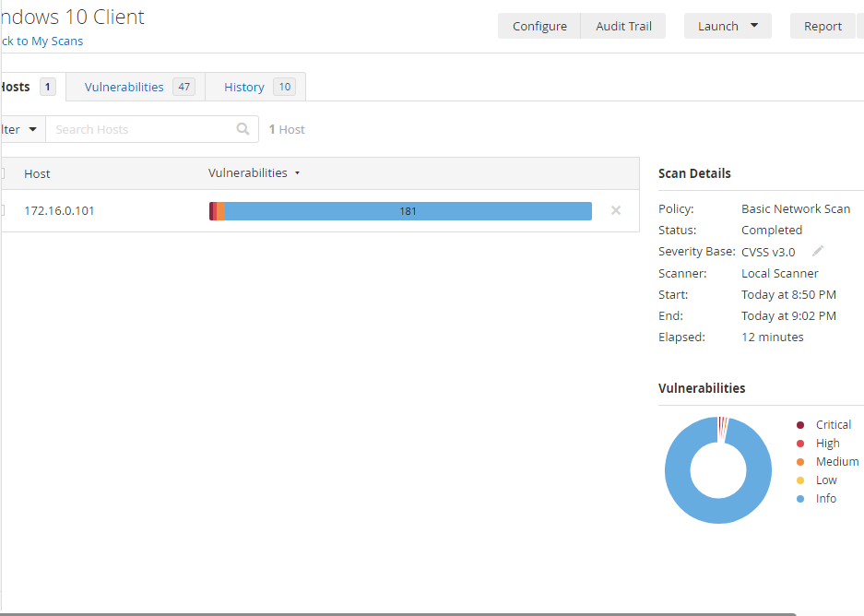The image size is (864, 616).
Task: Click the Info legend label
Action: coord(826,499)
